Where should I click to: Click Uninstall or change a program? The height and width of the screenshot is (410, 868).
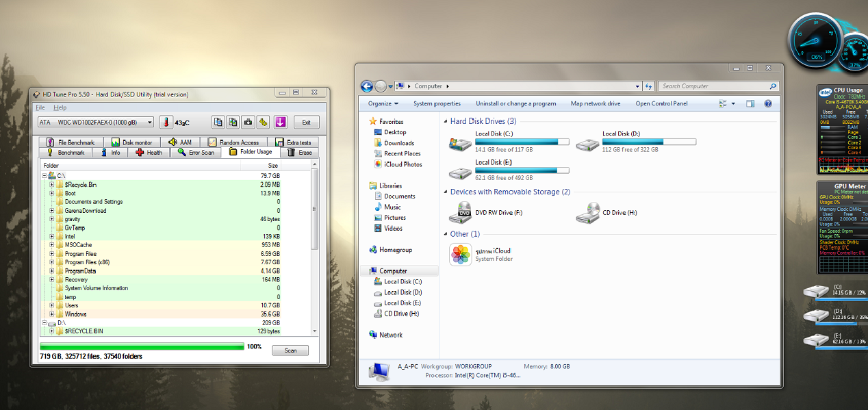coord(516,103)
